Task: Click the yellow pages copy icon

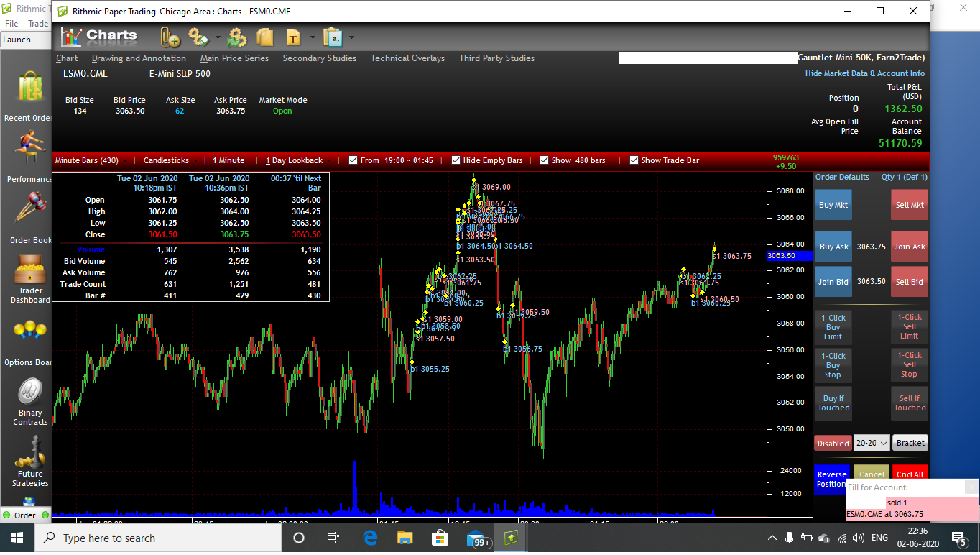Action: point(264,37)
